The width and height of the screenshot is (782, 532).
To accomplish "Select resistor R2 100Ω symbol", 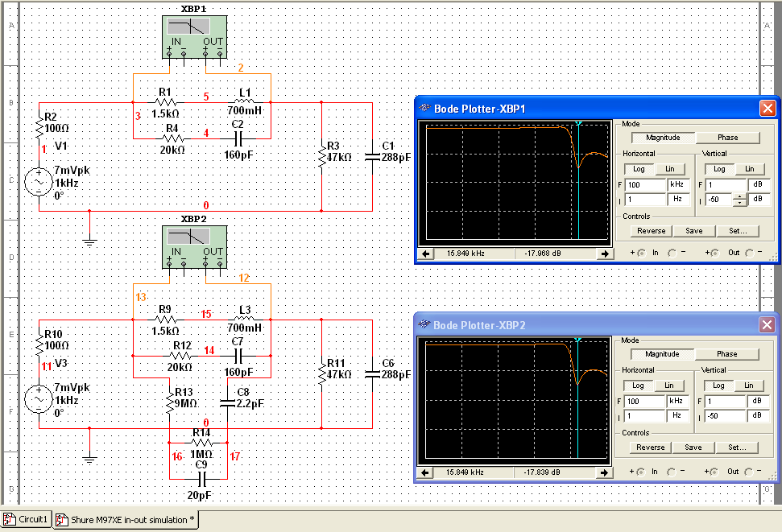I will pos(39,128).
